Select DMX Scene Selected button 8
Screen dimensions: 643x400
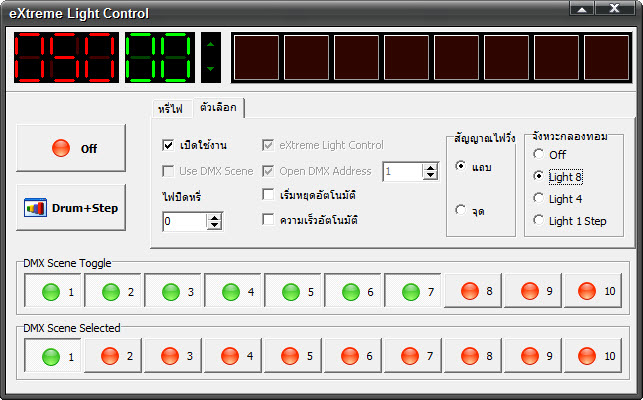(x=473, y=356)
